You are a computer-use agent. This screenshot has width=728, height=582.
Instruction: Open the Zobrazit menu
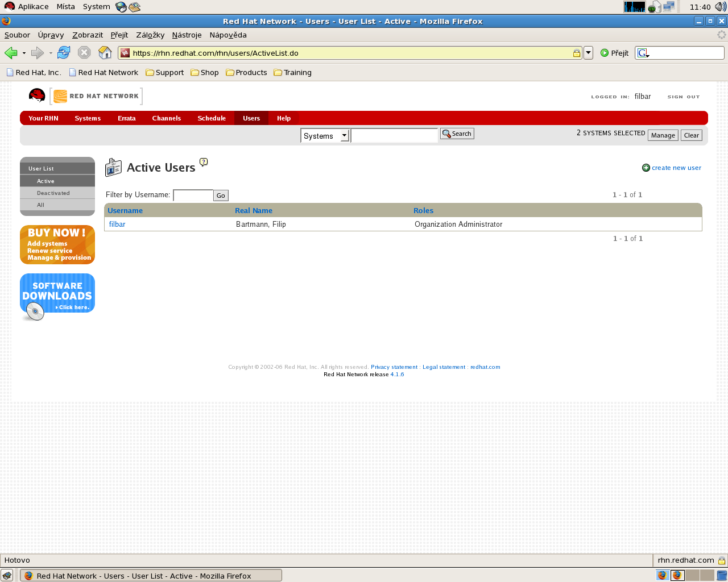click(88, 35)
